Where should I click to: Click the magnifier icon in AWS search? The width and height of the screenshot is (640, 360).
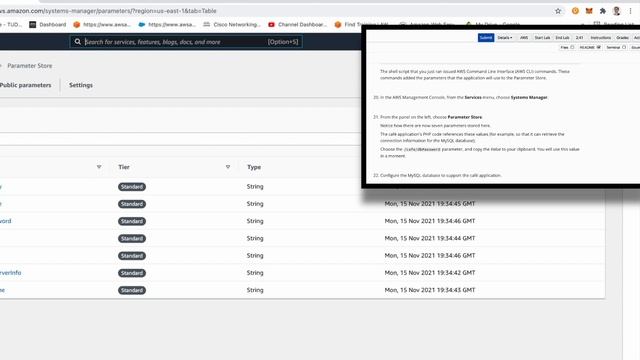click(x=78, y=42)
